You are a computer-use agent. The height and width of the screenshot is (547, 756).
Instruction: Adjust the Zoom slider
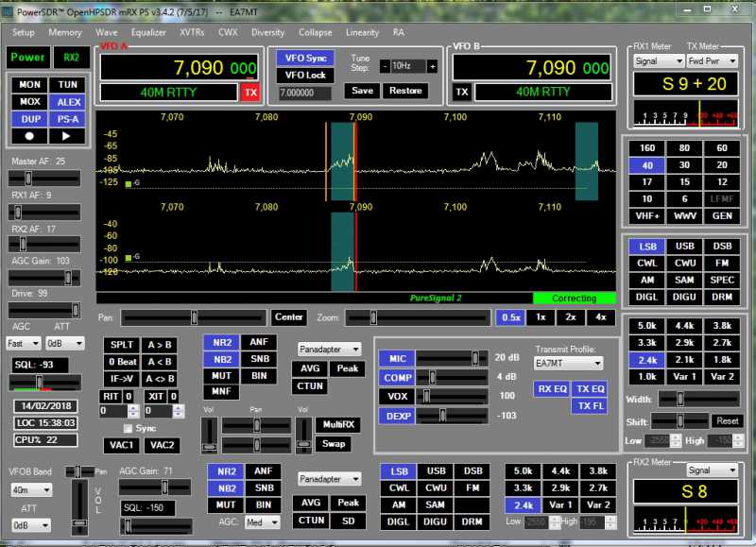[418, 317]
